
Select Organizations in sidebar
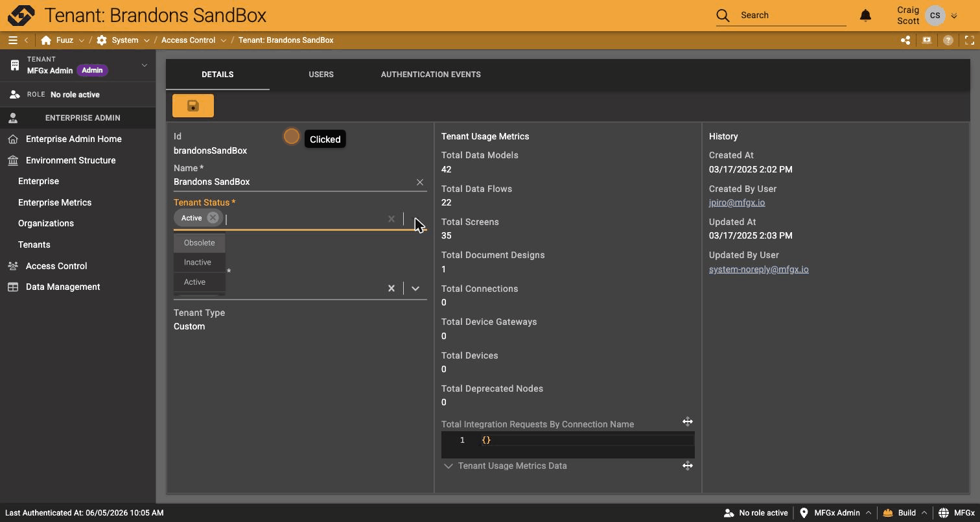tap(46, 223)
